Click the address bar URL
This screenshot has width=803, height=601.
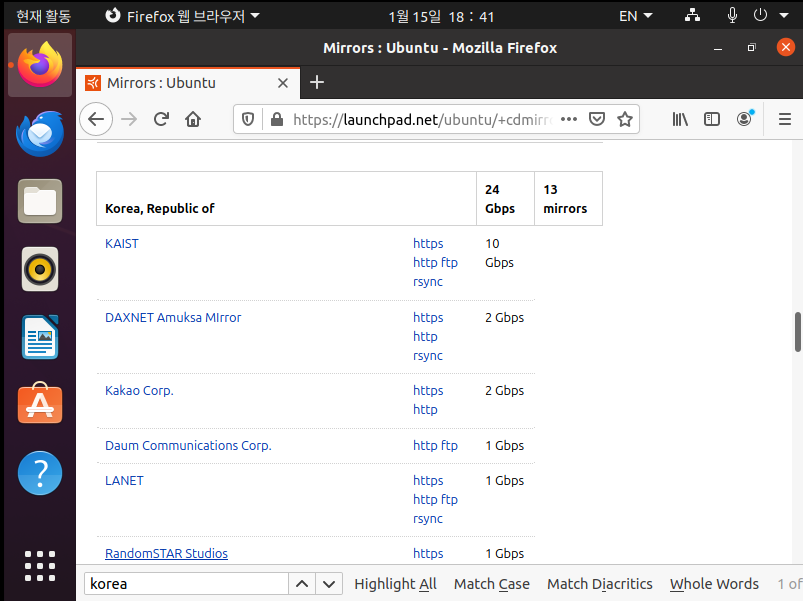click(422, 119)
